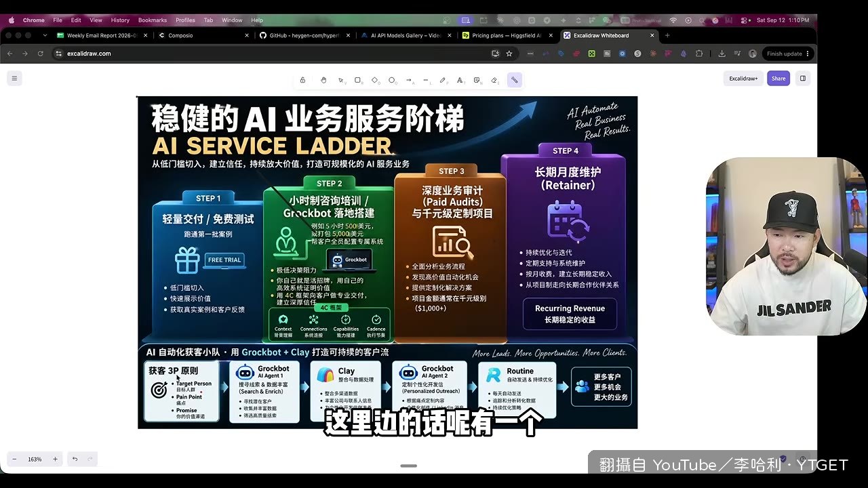Toggle the Excalidraw sidebar panel

tap(803, 78)
